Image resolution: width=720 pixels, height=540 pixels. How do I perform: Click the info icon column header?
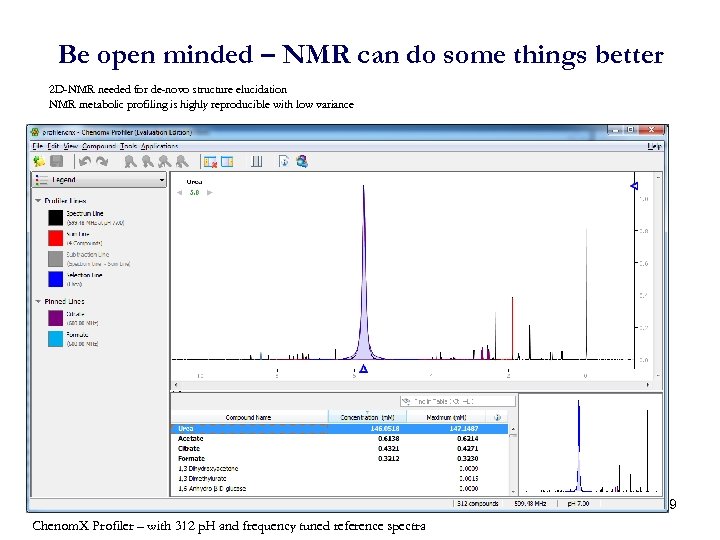pyautogui.click(x=497, y=417)
